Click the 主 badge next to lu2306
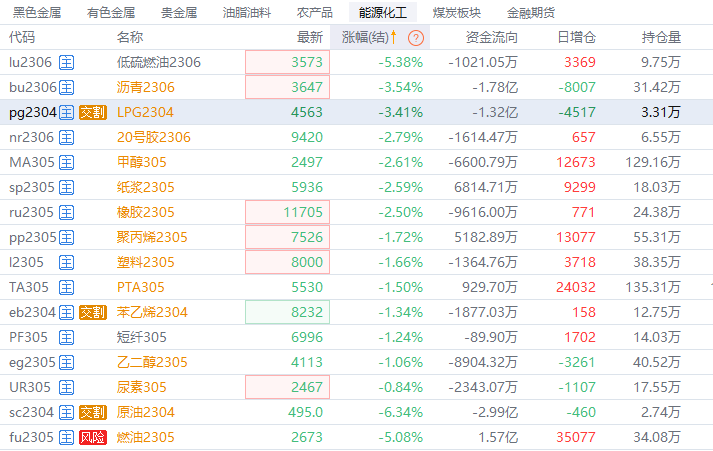This screenshot has width=713, height=451. [67, 62]
